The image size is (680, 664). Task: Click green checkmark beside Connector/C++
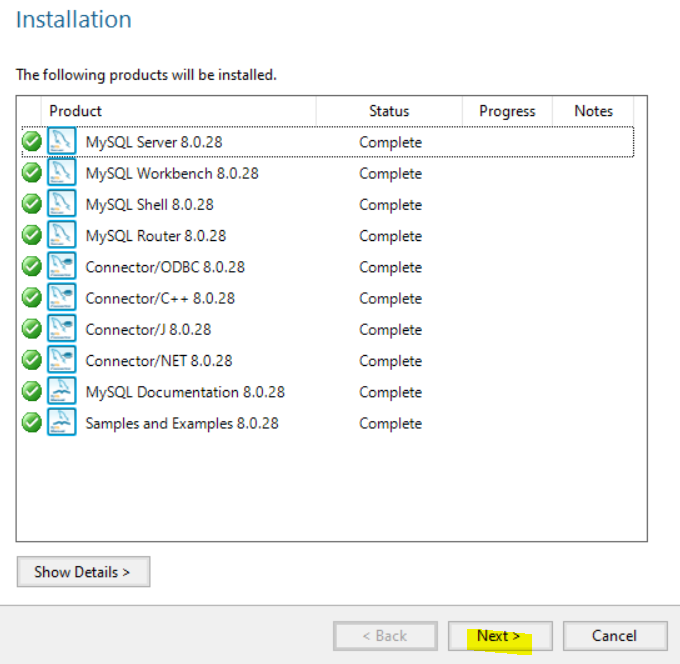click(32, 298)
